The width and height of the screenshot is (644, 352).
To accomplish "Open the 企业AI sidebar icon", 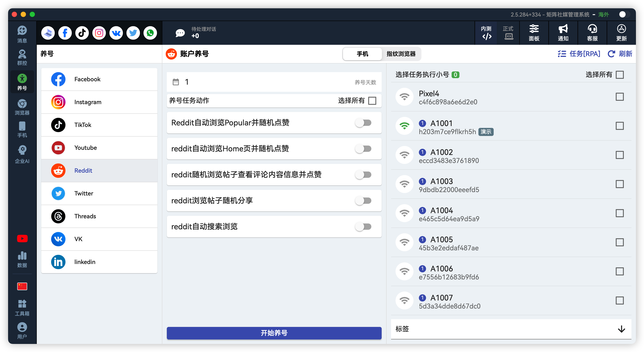I will [22, 155].
